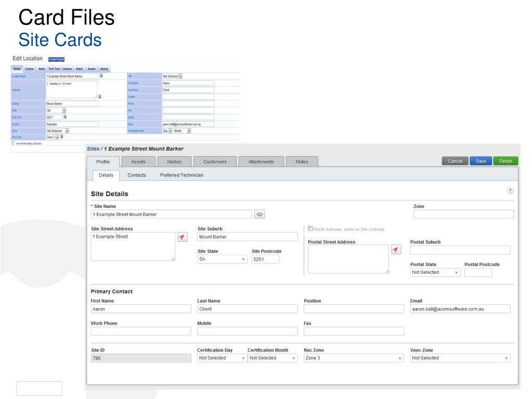Click into the Site Name field
This screenshot has height=399, width=532.
pyautogui.click(x=171, y=214)
